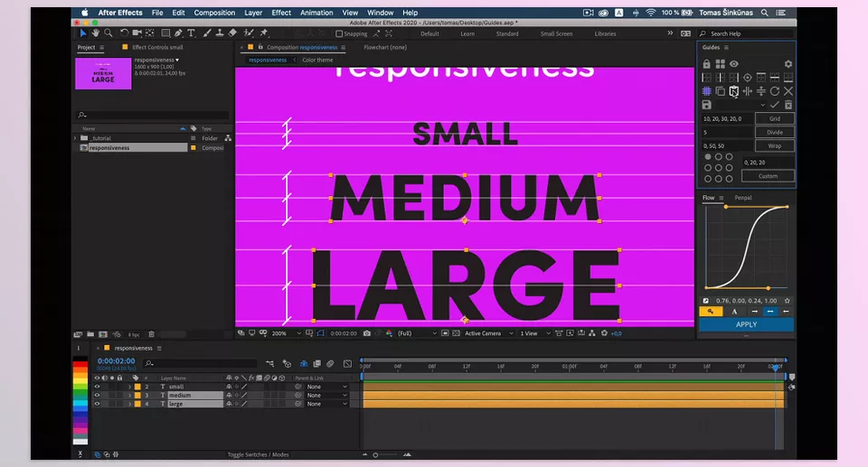
Task: Click the center target guide icon
Action: (x=748, y=78)
